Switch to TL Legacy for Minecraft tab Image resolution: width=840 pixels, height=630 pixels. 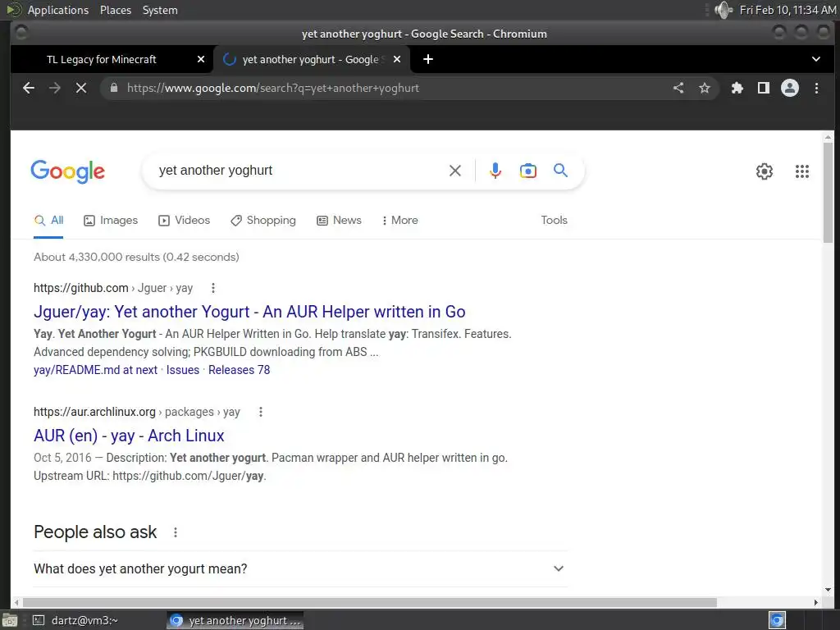pyautogui.click(x=112, y=59)
